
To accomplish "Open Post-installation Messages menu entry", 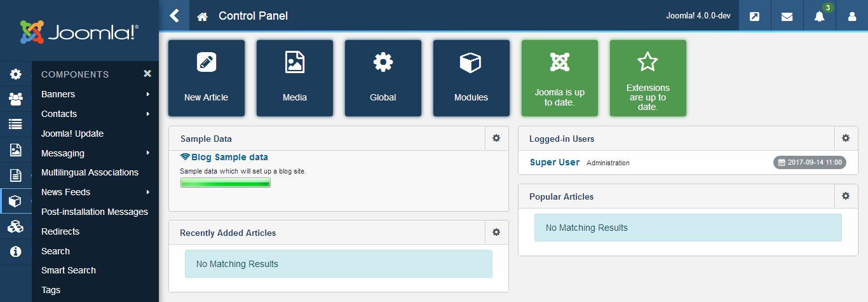I will 95,212.
